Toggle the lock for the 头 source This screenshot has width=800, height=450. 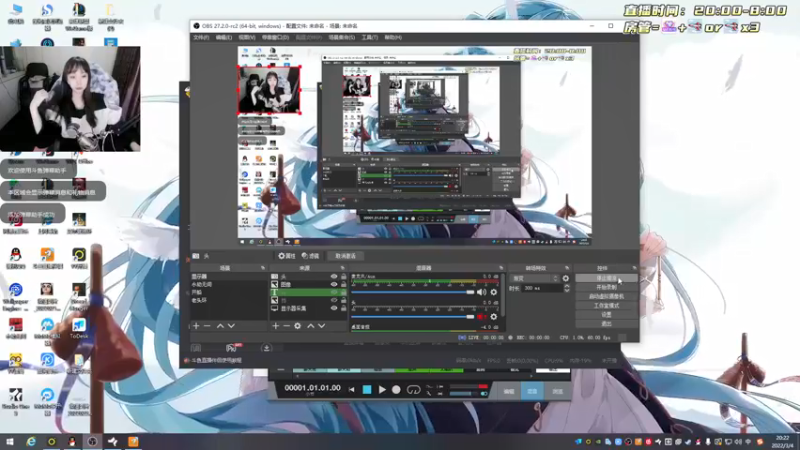pos(343,277)
